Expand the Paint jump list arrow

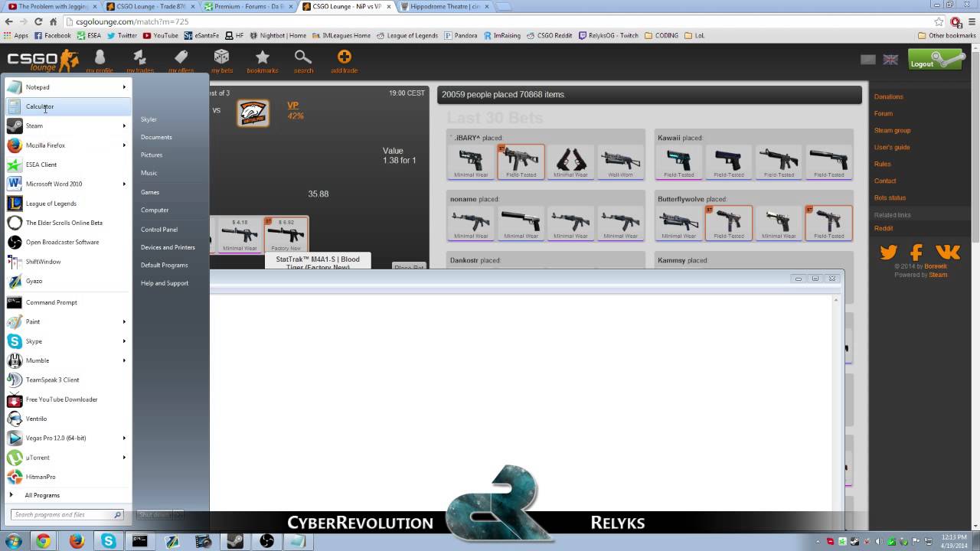click(124, 321)
